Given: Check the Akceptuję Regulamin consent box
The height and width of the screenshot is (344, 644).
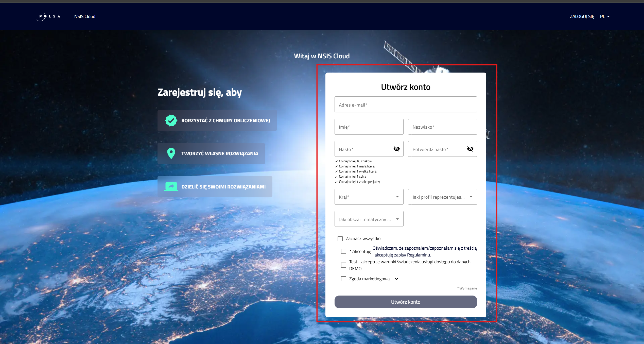Looking at the screenshot, I should [344, 251].
